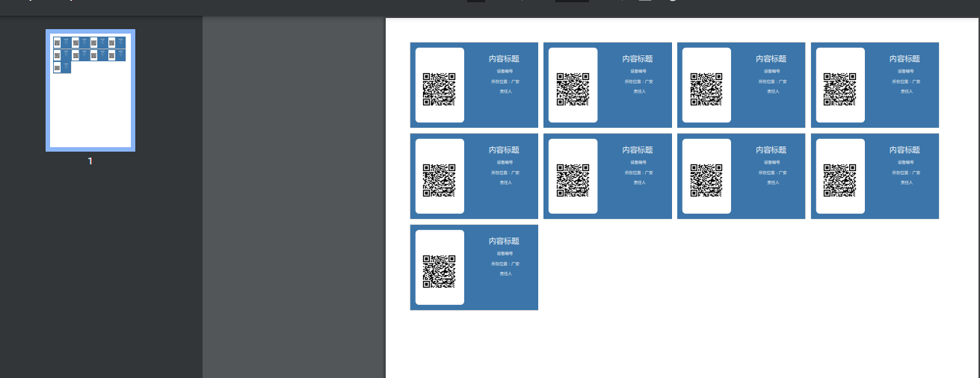Click the 内容标题 heading on the first top-row card

click(504, 59)
